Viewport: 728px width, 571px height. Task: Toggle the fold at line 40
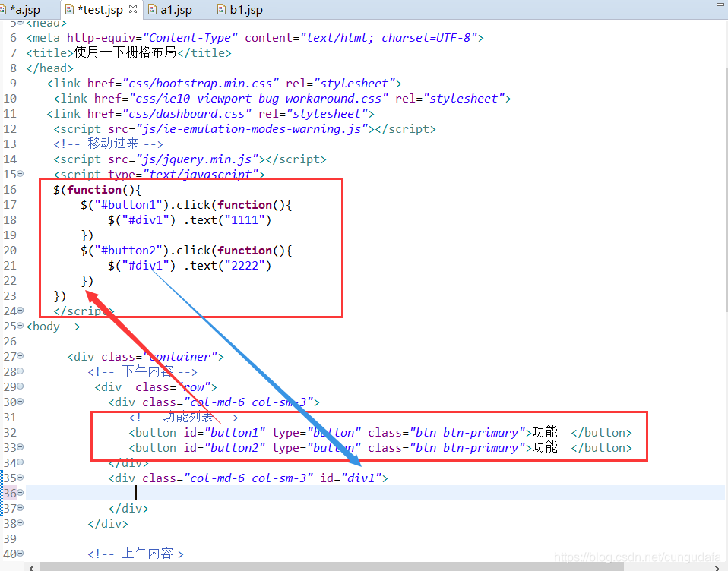click(x=20, y=554)
